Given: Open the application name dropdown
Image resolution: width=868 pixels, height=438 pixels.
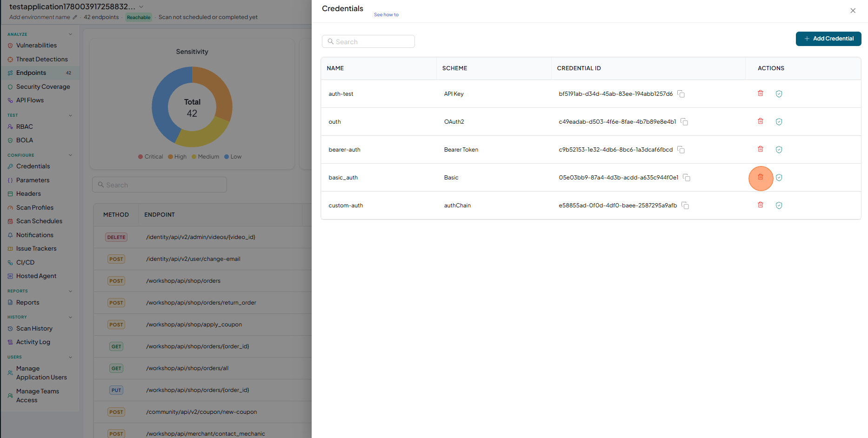Looking at the screenshot, I should pos(141,7).
